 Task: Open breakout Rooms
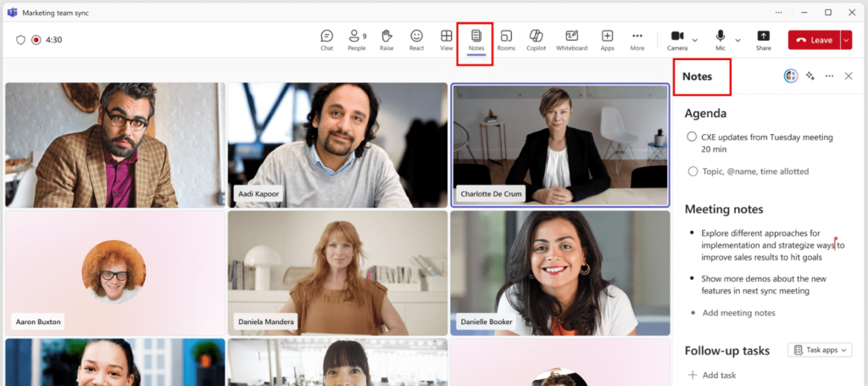click(506, 40)
